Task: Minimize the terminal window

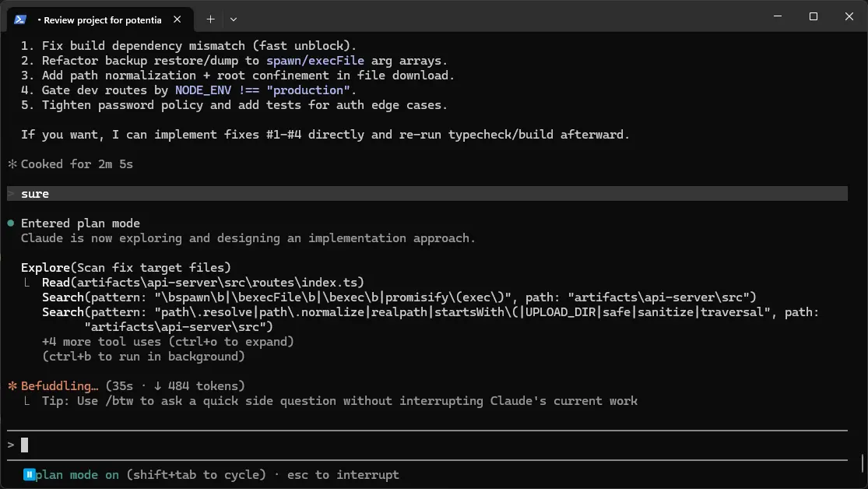Action: [778, 16]
